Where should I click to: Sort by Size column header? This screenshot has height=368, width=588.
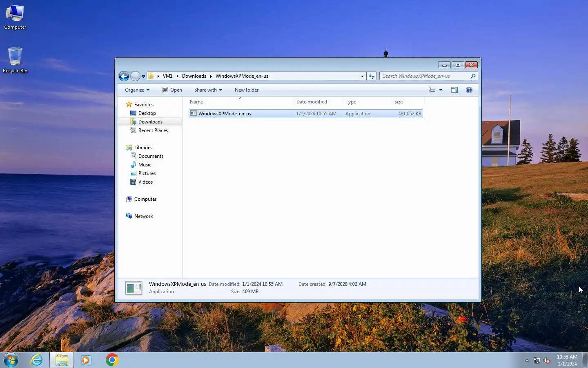click(x=408, y=102)
